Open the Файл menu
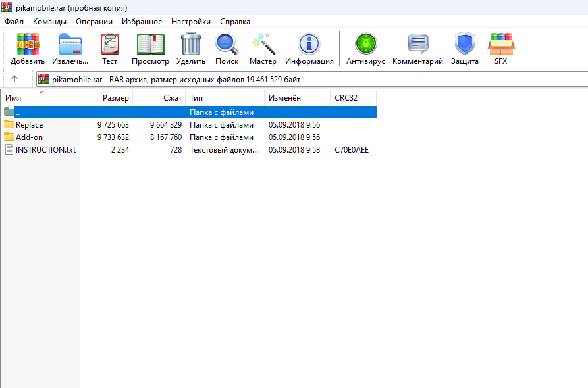 (14, 22)
